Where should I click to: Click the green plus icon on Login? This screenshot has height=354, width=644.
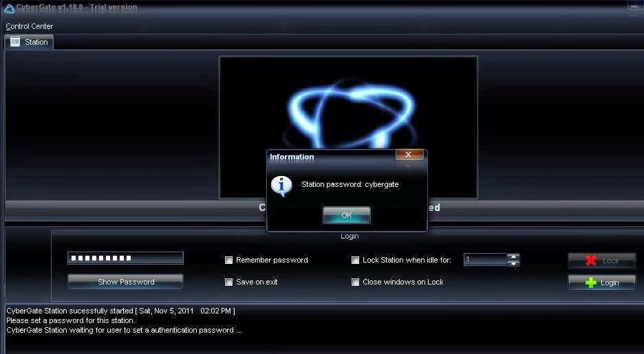(x=590, y=283)
